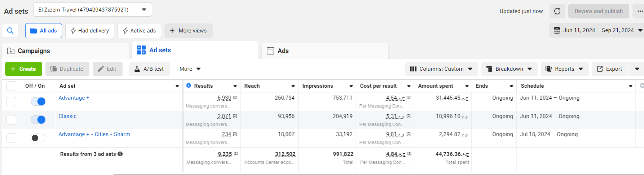Screen dimensions: 644x175
Task: Click the Results column info icon
Action: [x=189, y=86]
